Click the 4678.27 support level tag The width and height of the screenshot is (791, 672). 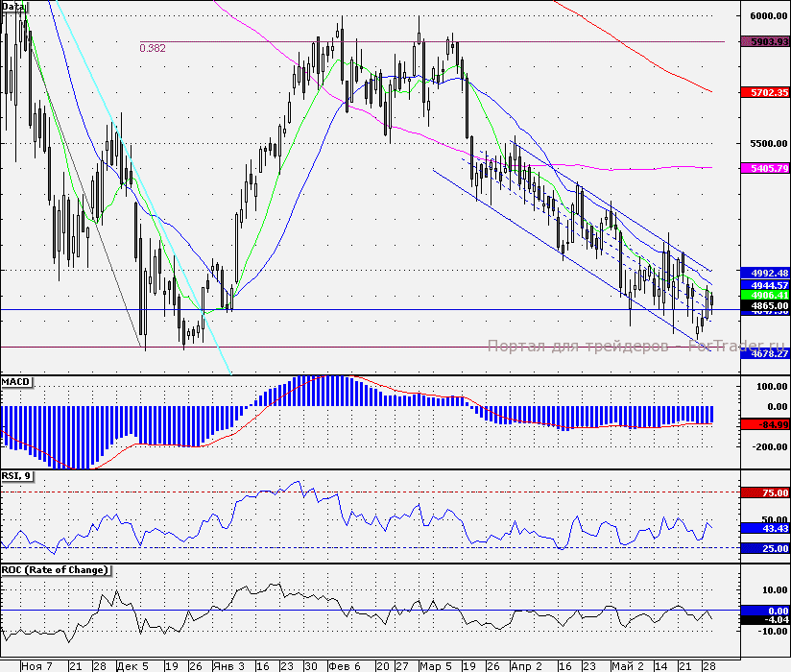tap(764, 353)
